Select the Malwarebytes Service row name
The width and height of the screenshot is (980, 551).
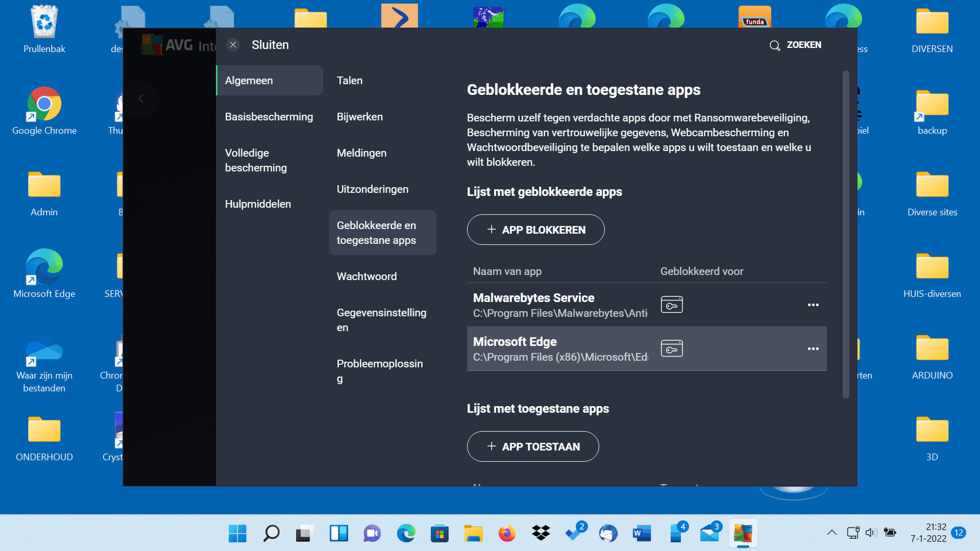coord(533,298)
